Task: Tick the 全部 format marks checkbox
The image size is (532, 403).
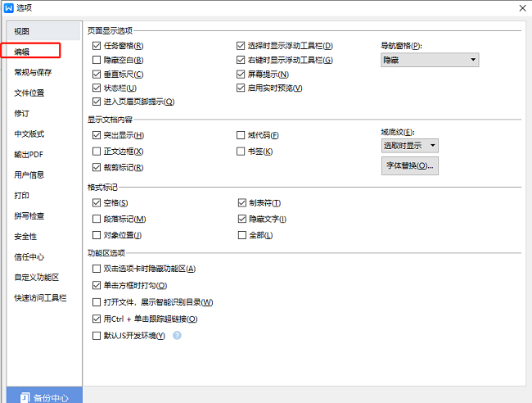Action: [x=241, y=236]
